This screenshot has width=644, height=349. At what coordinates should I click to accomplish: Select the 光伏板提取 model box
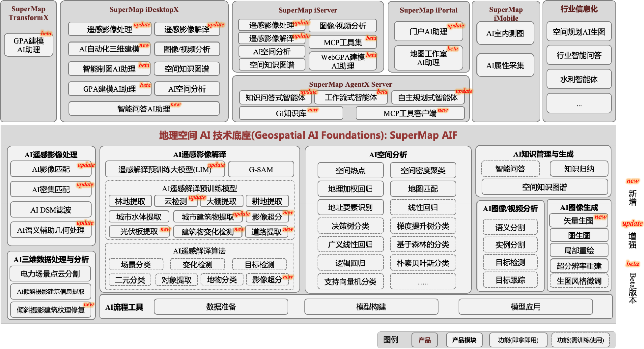point(139,232)
